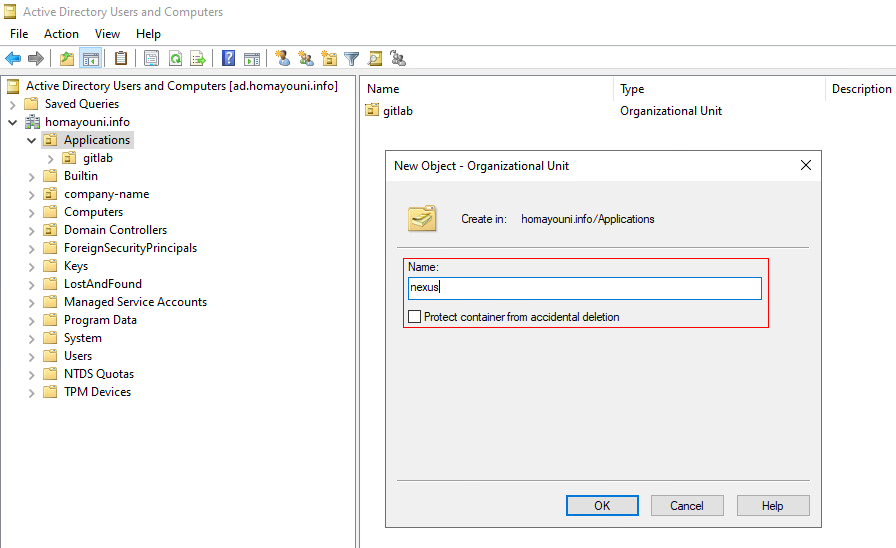Click the Description column header

861,89
